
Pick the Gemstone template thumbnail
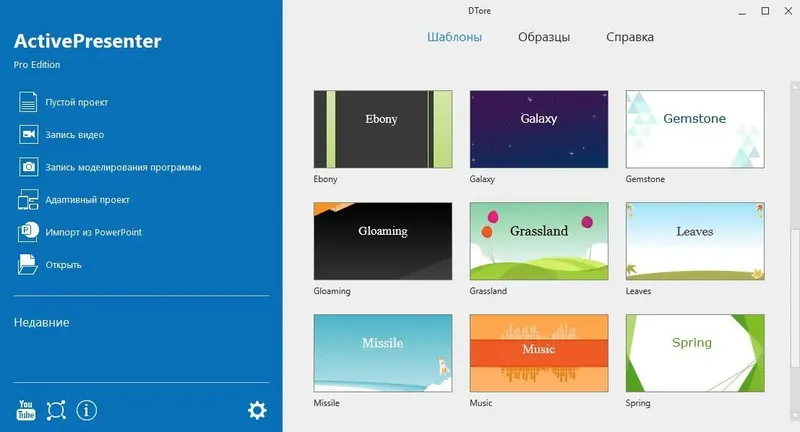695,129
